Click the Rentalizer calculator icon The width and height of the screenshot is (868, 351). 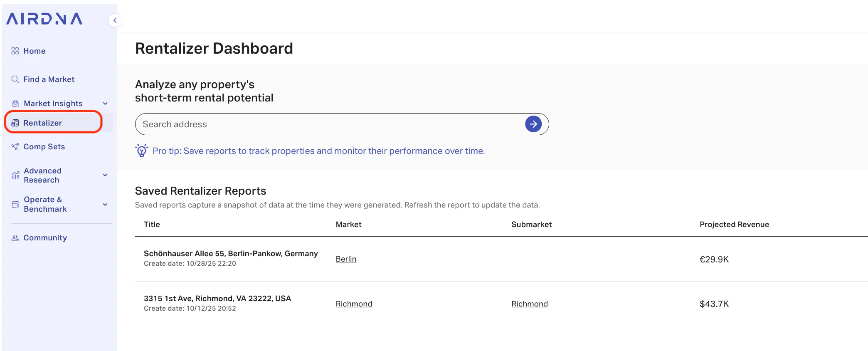(15, 123)
